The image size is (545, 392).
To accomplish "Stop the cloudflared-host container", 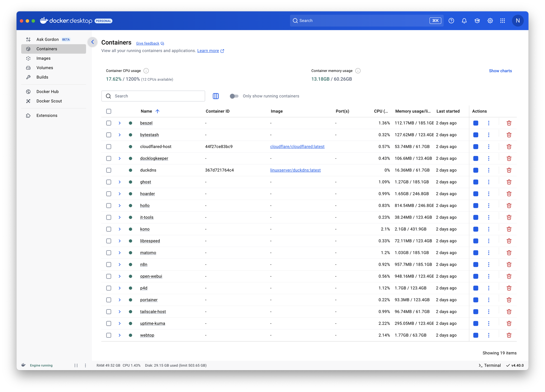I will point(476,147).
